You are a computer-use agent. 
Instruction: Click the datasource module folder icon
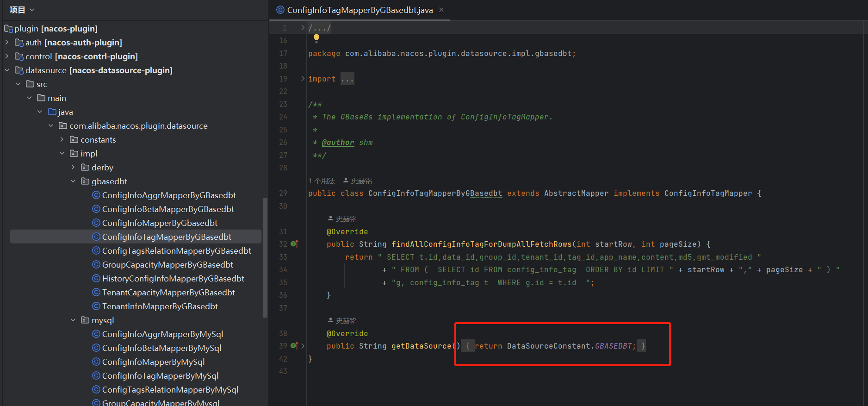pos(19,70)
